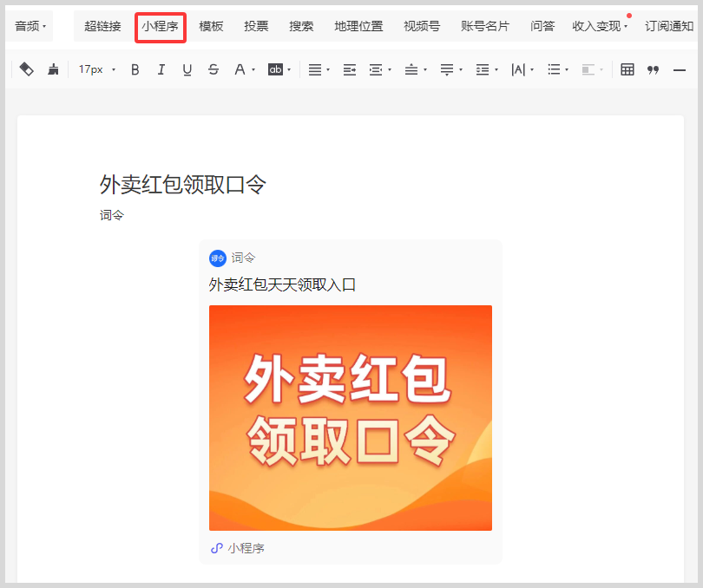The width and height of the screenshot is (703, 588).
Task: Click the first-line indent icon
Action: pos(350,69)
